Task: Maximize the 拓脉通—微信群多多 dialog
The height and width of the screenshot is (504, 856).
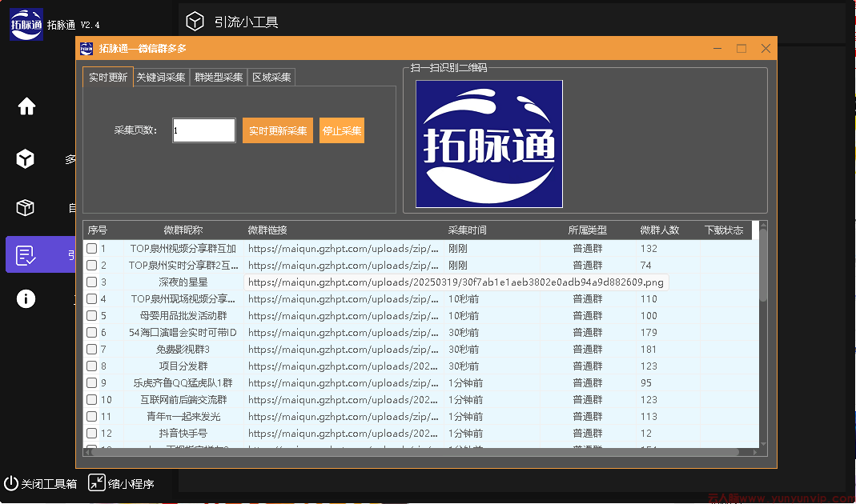Action: pyautogui.click(x=741, y=49)
